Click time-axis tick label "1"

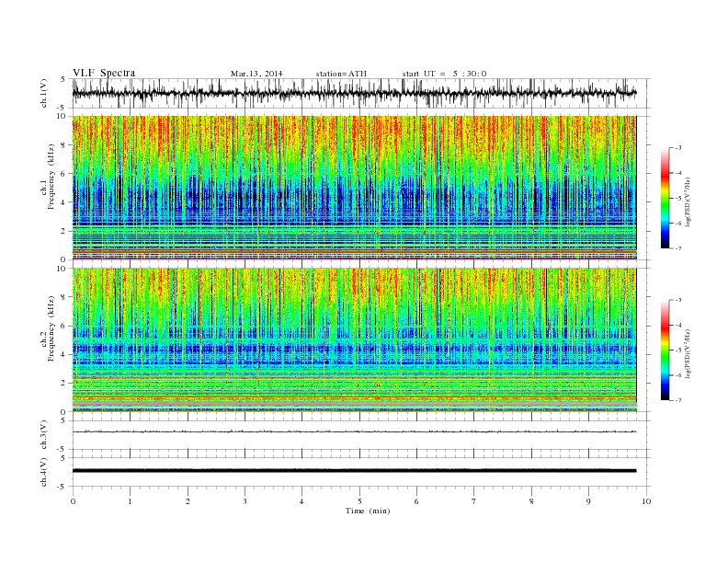[130, 501]
